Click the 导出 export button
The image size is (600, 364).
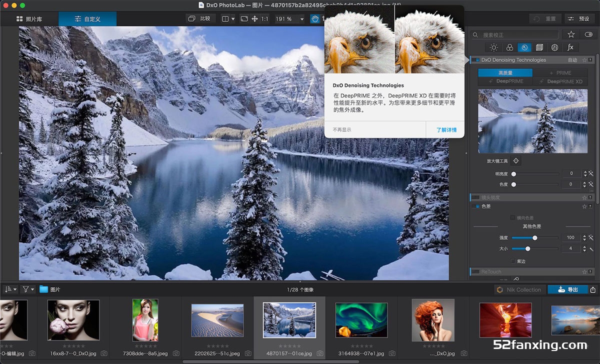click(567, 289)
